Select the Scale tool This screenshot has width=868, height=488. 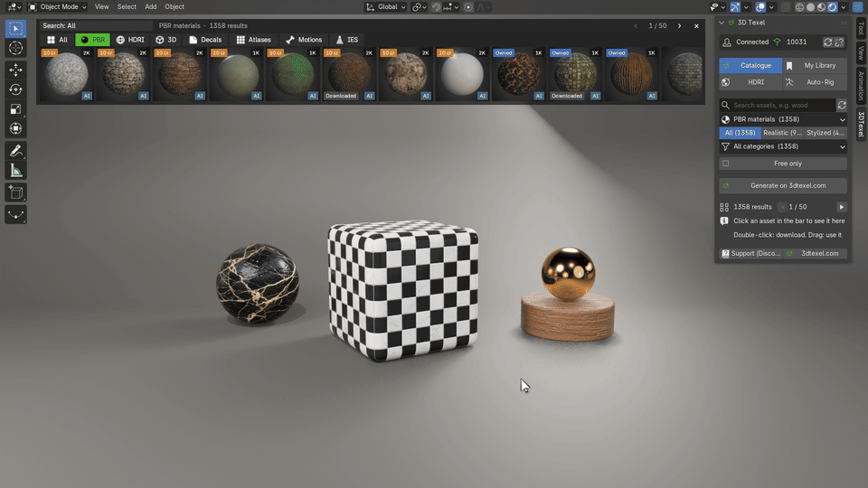point(15,109)
